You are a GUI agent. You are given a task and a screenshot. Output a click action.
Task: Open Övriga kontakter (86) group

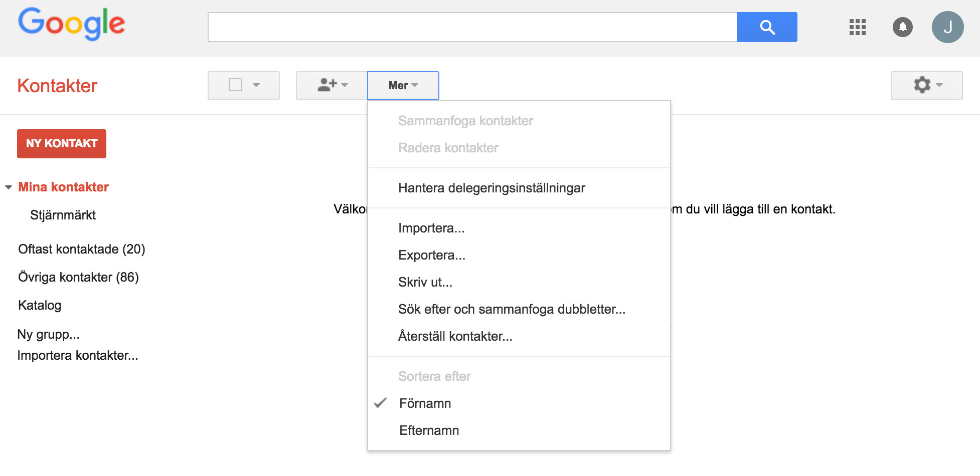pos(78,277)
